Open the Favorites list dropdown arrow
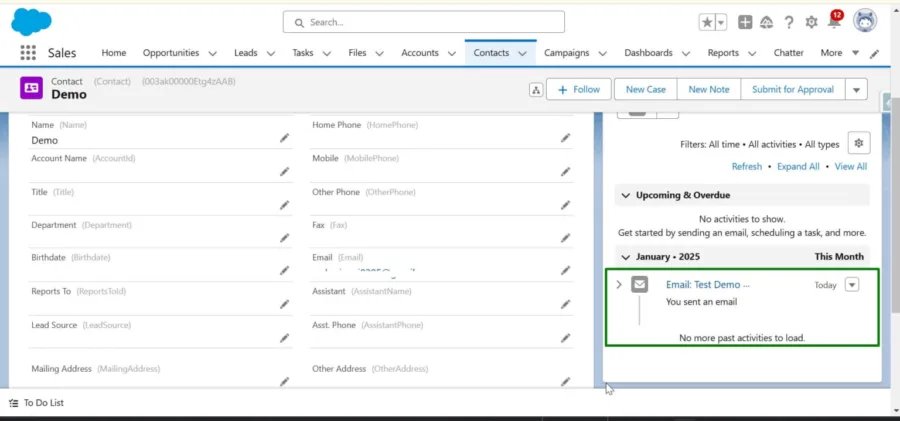Image resolution: width=900 pixels, height=421 pixels. click(x=721, y=22)
